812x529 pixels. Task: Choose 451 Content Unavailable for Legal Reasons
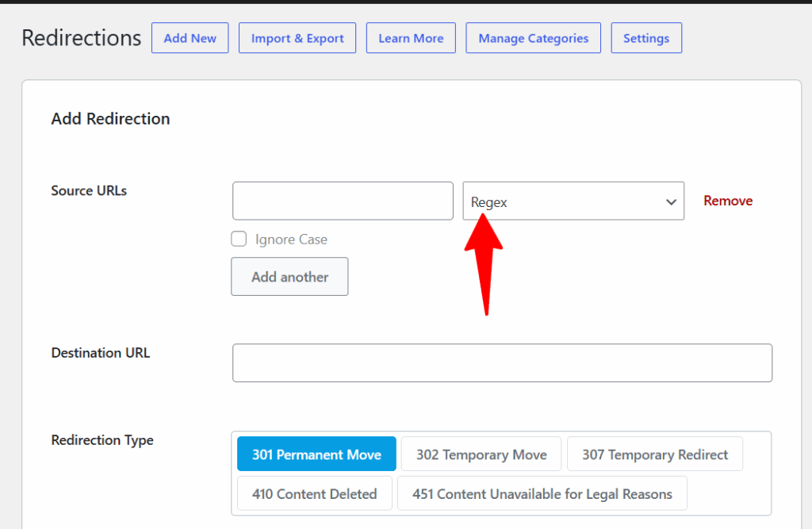[542, 493]
